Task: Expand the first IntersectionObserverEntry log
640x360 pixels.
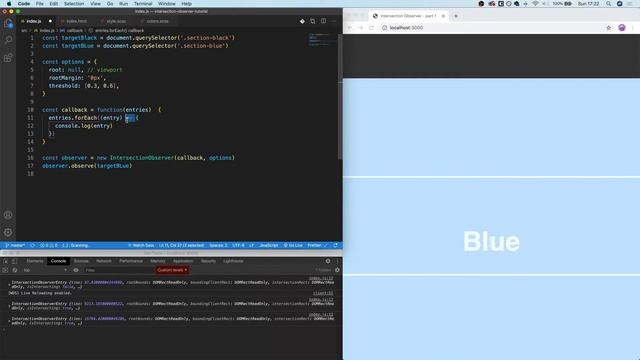Action: [9, 284]
